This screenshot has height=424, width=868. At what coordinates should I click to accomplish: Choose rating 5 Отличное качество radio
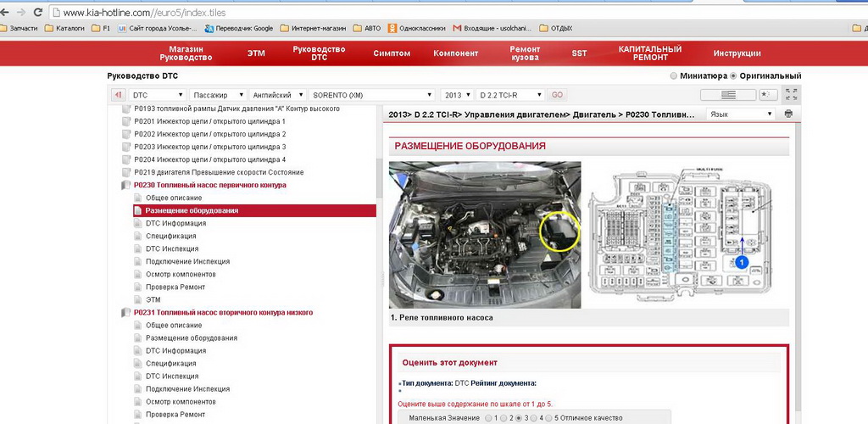click(547, 418)
